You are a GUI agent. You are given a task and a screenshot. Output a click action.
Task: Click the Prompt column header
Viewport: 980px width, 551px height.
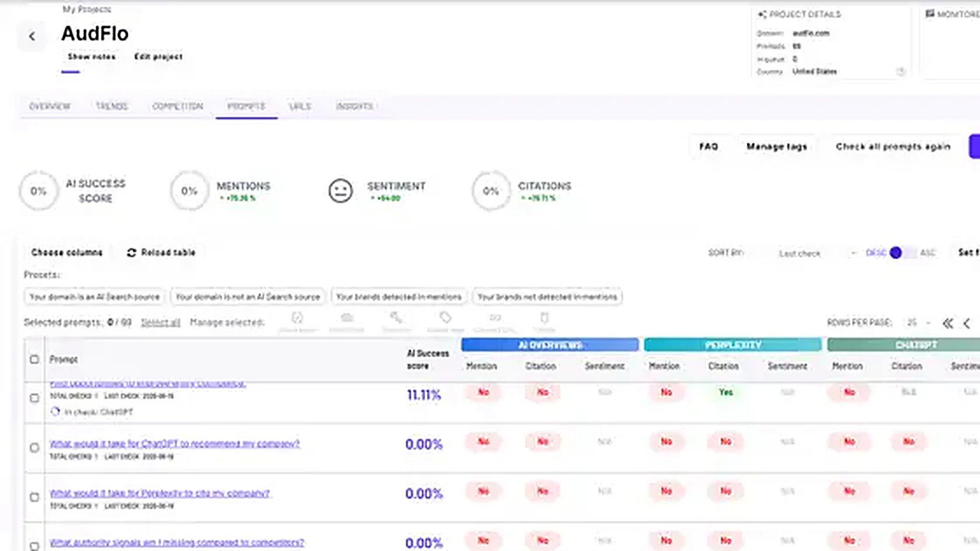[64, 359]
